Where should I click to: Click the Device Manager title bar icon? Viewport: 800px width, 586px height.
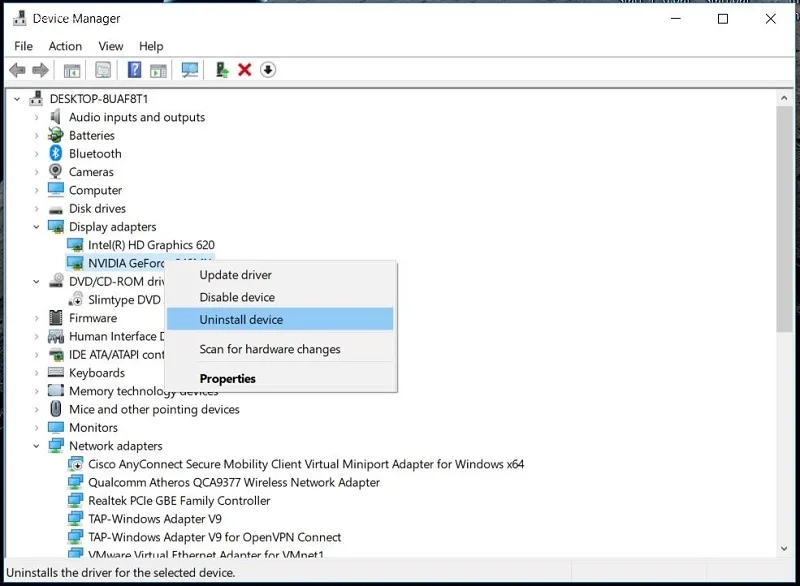[20, 18]
